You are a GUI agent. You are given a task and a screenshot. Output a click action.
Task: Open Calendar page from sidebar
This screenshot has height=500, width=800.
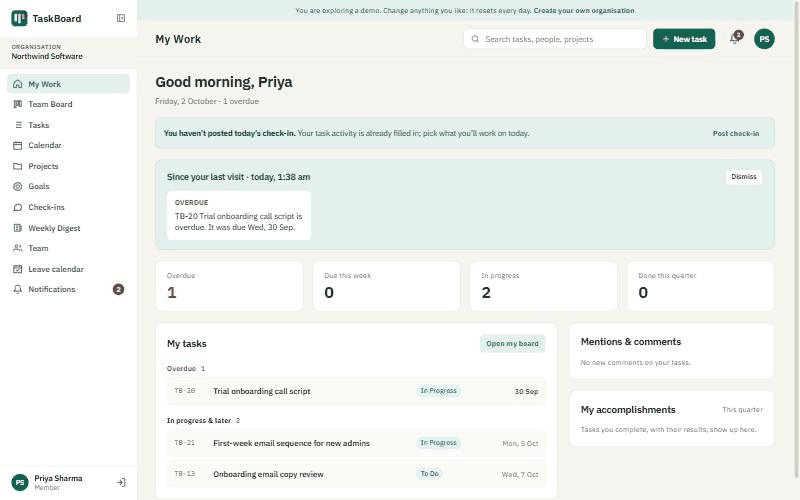coord(68,145)
